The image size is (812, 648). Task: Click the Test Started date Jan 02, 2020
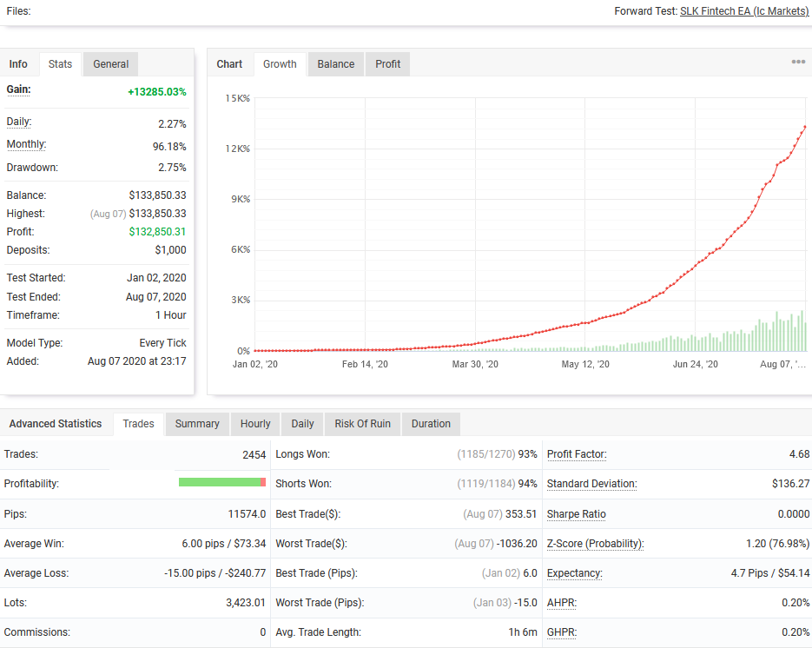click(x=156, y=278)
